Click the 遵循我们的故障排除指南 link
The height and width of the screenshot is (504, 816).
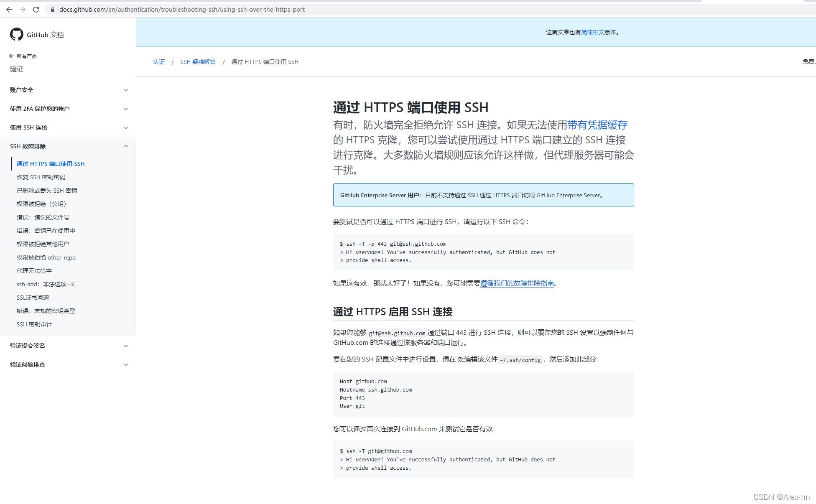517,283
